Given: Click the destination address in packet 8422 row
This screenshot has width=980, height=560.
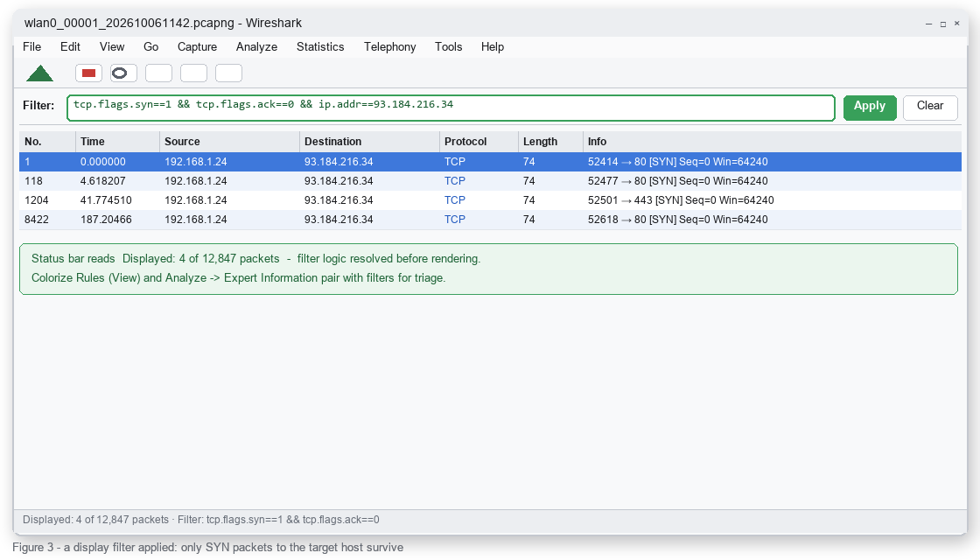Looking at the screenshot, I should [x=339, y=220].
